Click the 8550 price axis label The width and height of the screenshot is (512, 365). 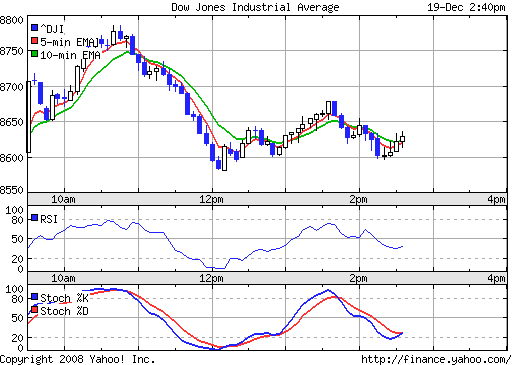[x=12, y=190]
